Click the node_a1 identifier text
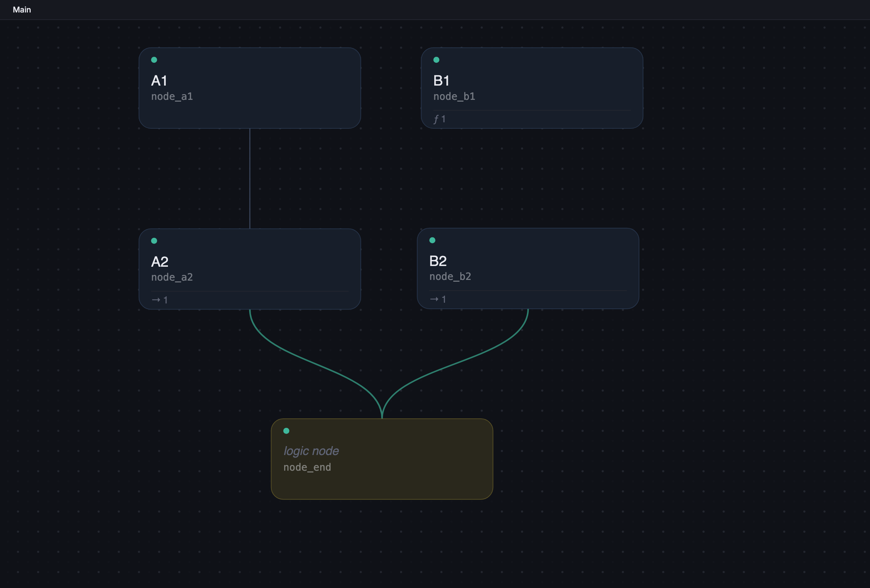870x588 pixels. 172,96
